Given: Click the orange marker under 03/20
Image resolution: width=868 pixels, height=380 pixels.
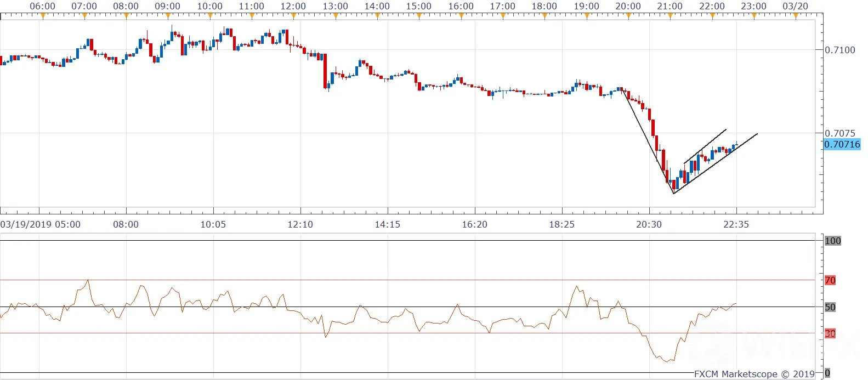Looking at the screenshot, I should click(796, 16).
